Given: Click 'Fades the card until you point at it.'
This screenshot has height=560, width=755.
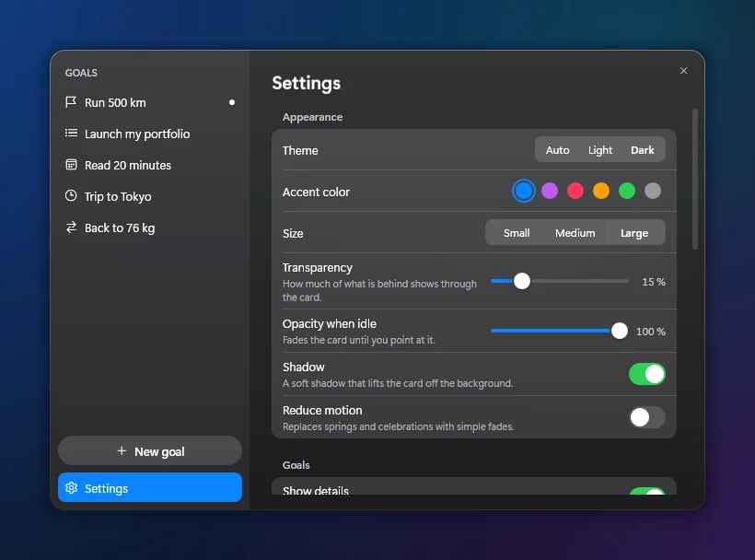Looking at the screenshot, I should [x=359, y=340].
